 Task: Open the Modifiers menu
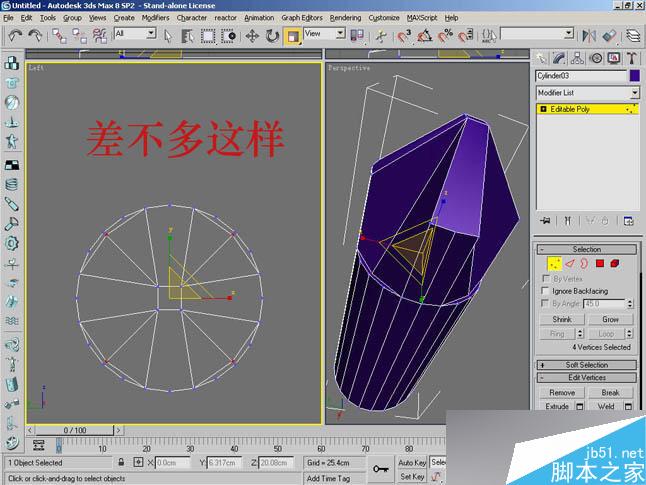(x=155, y=18)
